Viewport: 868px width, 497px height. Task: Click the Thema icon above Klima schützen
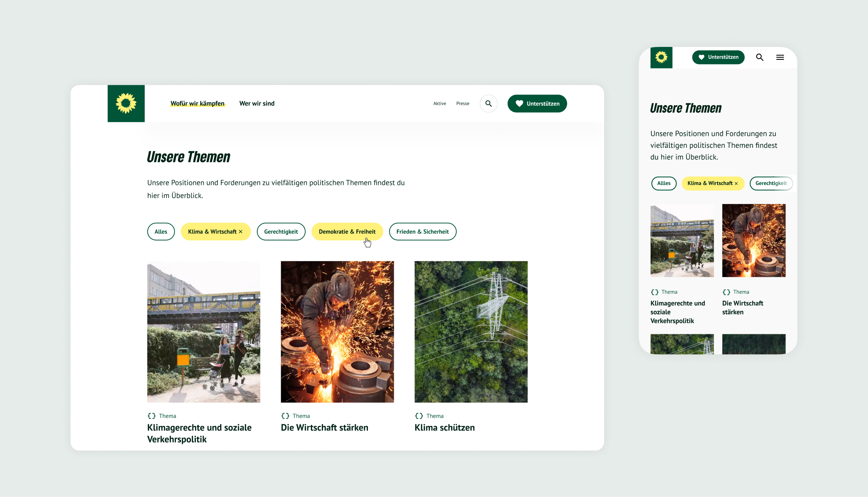(420, 416)
